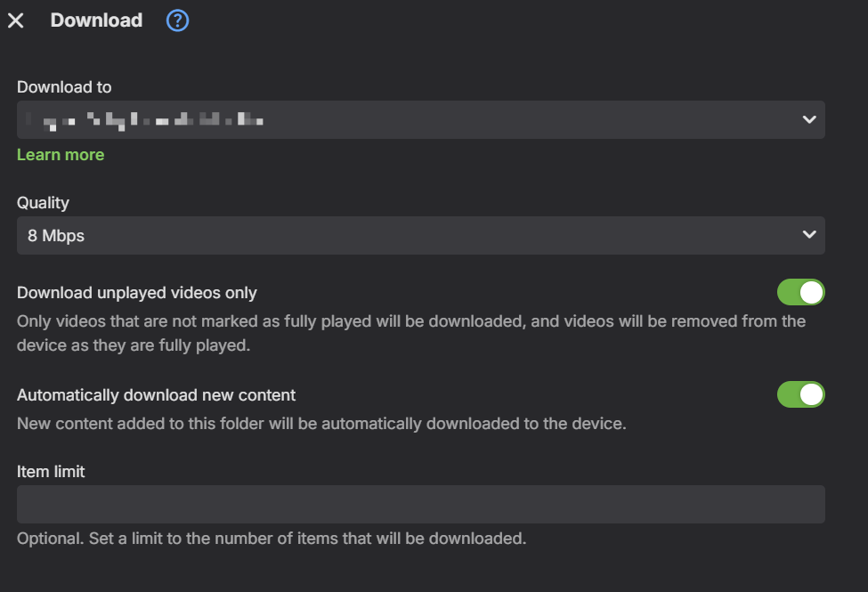Viewport: 868px width, 592px height.
Task: Click Automatically download new content label text
Action: click(x=156, y=395)
